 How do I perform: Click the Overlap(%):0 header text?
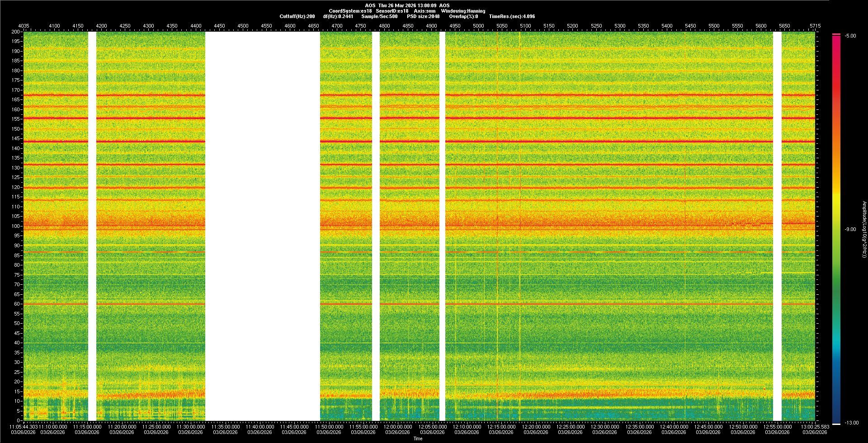click(x=463, y=16)
